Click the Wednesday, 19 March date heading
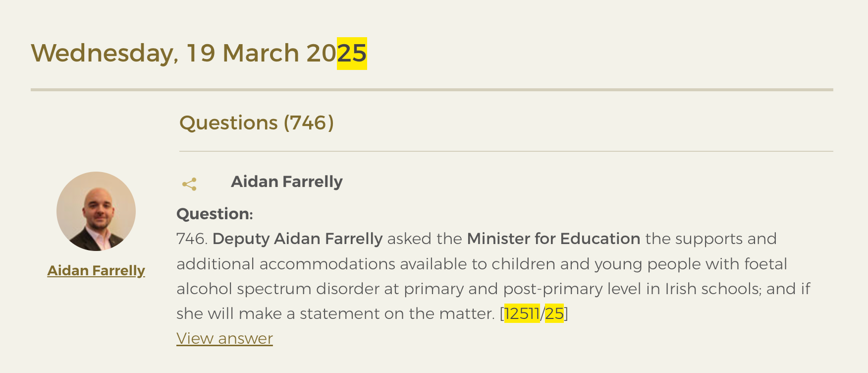 199,53
